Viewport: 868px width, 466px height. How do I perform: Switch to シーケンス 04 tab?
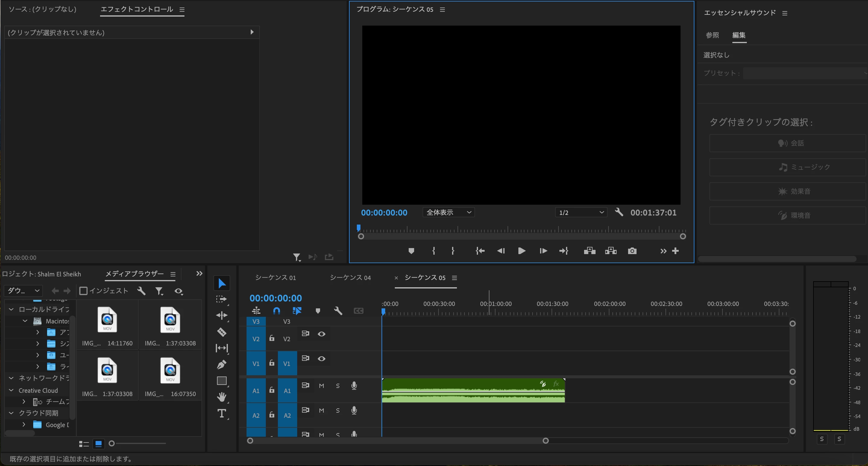coord(350,278)
